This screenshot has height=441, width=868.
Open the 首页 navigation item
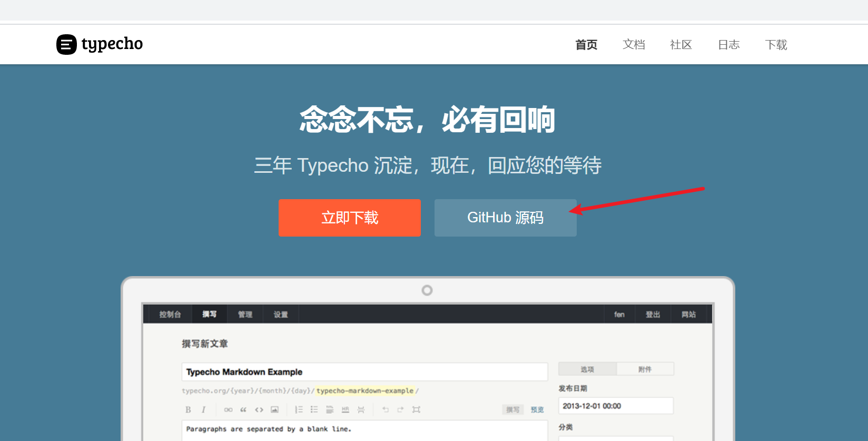click(x=586, y=45)
